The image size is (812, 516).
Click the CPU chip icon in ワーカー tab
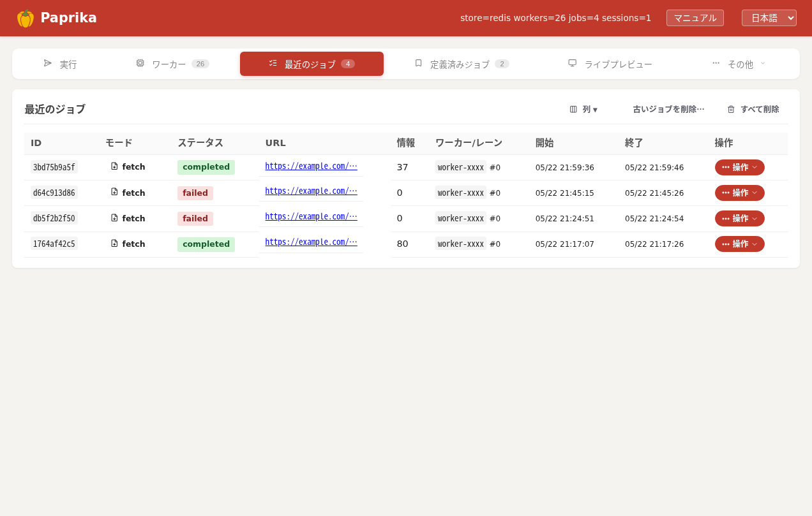140,63
